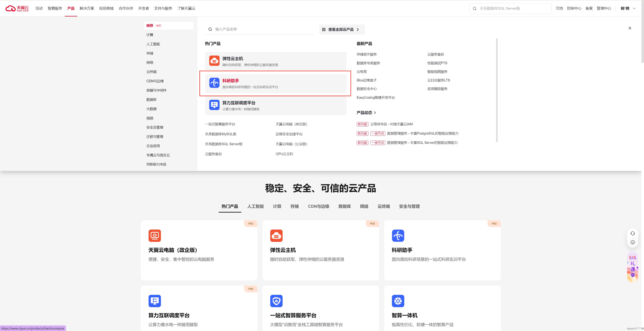This screenshot has width=644, height=331.
Task: Open the 活动 menu
Action: [x=39, y=9]
